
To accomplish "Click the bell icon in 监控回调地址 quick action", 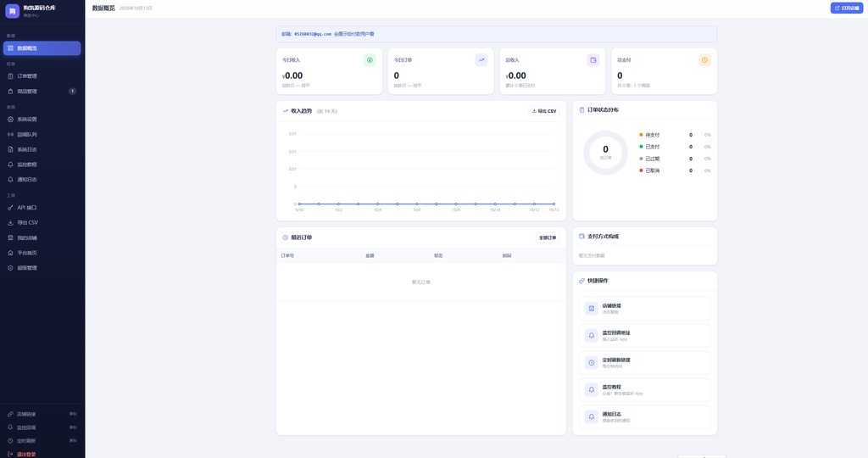I will click(591, 336).
